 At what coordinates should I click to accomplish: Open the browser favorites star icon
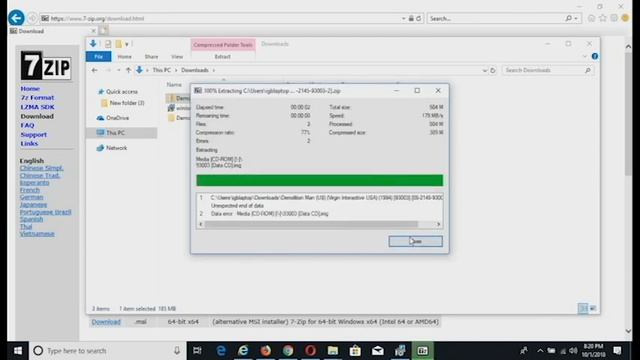pos(602,18)
